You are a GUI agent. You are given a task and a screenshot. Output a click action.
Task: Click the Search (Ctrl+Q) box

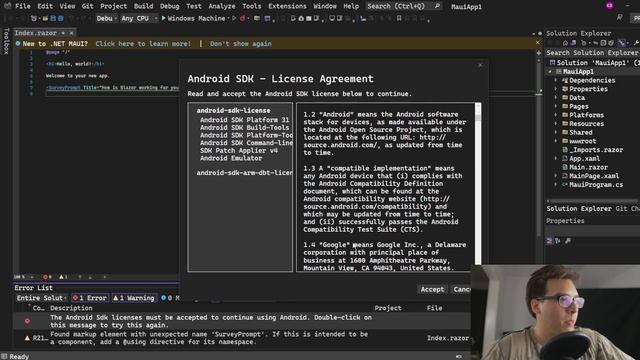(403, 6)
